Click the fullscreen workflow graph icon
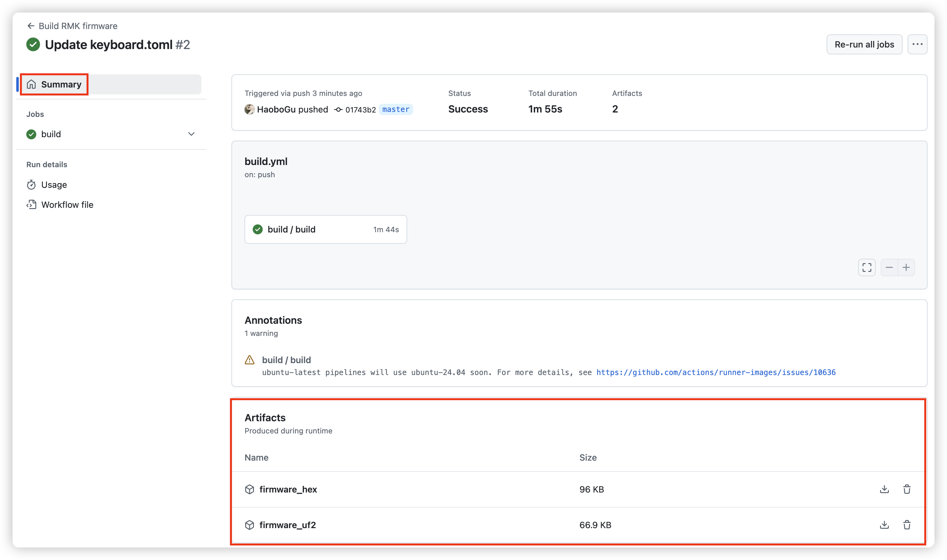The image size is (947, 560). pyautogui.click(x=867, y=267)
